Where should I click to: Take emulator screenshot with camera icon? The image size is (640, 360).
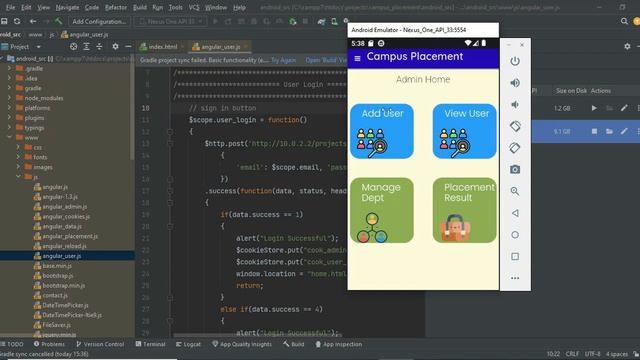point(515,169)
